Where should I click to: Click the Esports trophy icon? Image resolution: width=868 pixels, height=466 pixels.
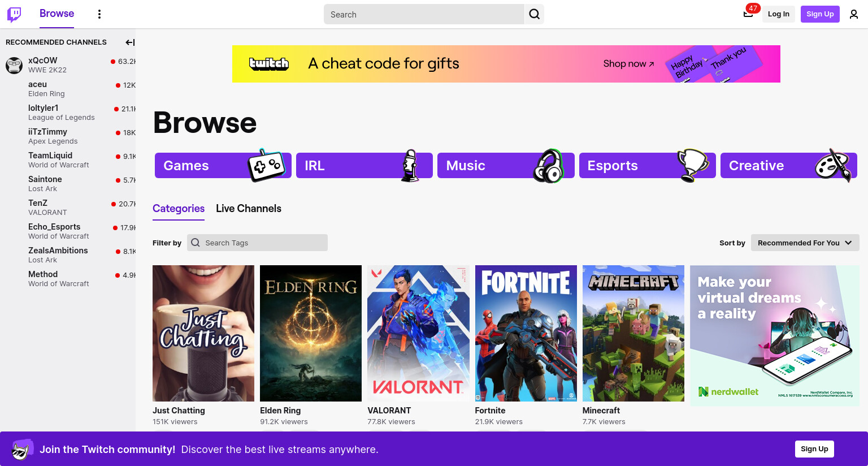pos(693,166)
